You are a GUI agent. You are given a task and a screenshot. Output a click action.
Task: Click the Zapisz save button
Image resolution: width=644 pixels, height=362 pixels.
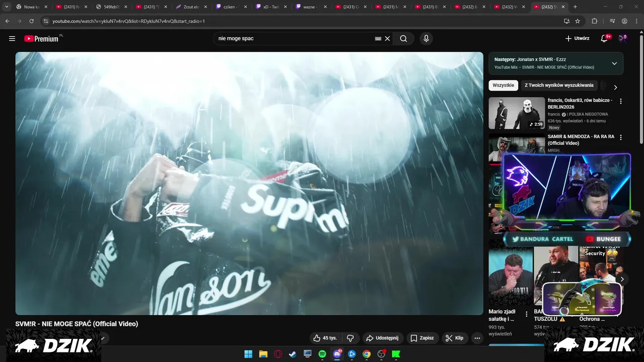click(x=422, y=338)
